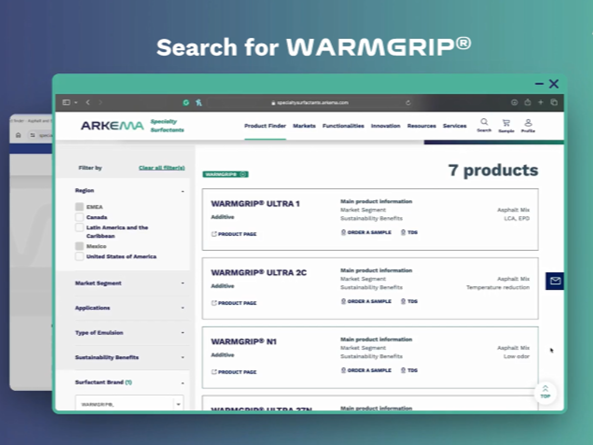593x445 pixels.
Task: Click home icon in background browser window
Action: 18,135
